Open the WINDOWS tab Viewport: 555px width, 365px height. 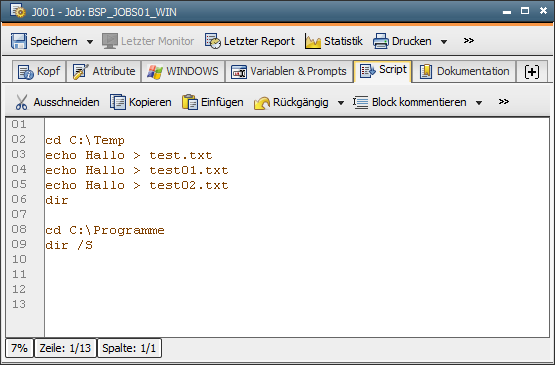pos(183,72)
